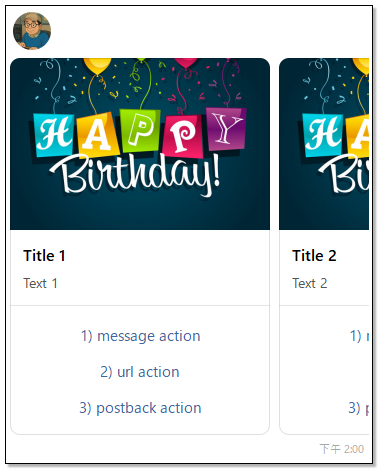Open the first card's Happy Birthday image
Screen dimensions: 379x470
point(140,144)
